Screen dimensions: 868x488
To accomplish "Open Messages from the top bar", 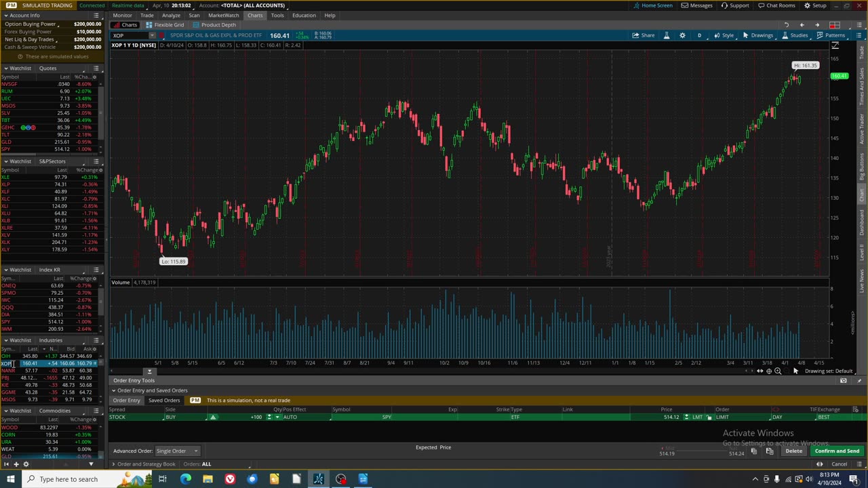I will (697, 5).
